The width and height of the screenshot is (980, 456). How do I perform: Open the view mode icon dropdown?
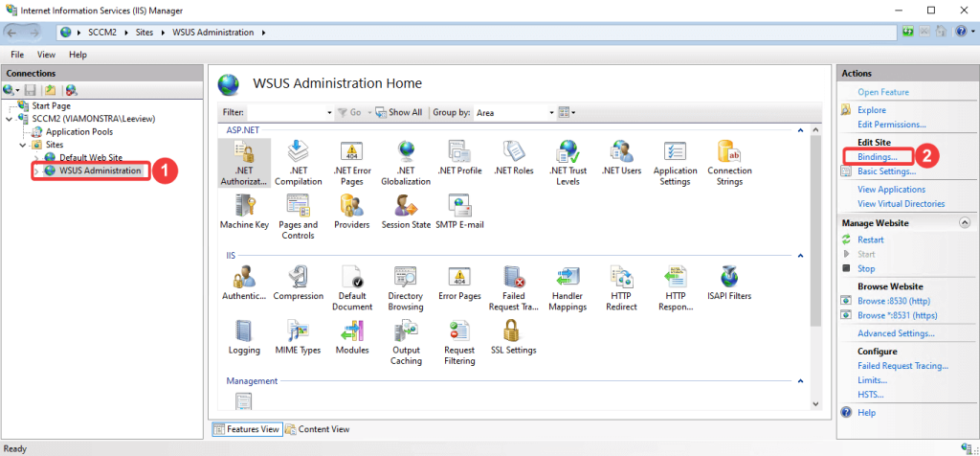(x=567, y=113)
